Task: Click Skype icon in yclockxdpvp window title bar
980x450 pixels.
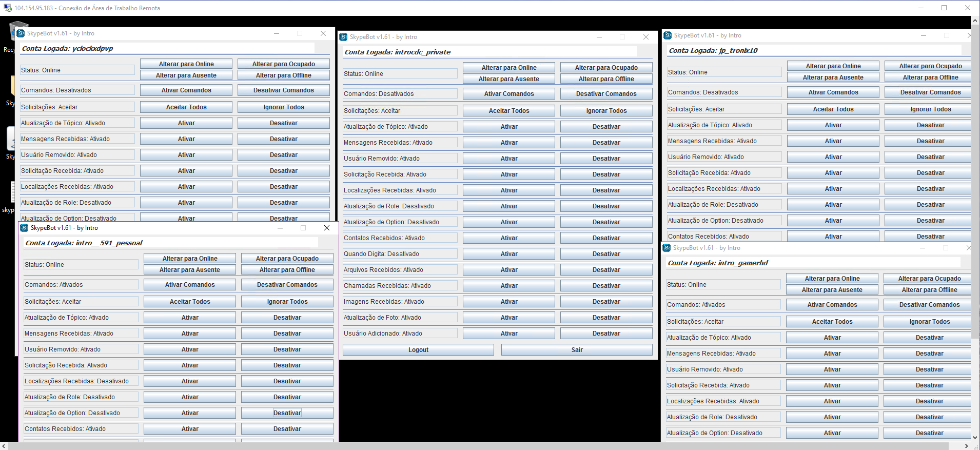Action: click(x=21, y=33)
